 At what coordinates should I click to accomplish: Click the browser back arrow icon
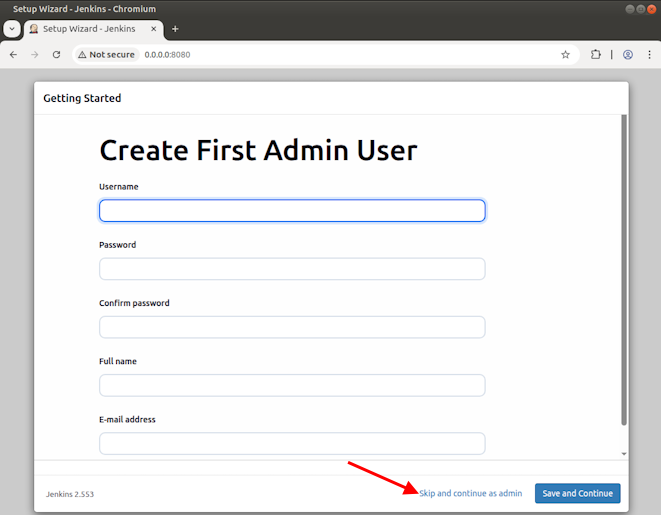pos(13,55)
